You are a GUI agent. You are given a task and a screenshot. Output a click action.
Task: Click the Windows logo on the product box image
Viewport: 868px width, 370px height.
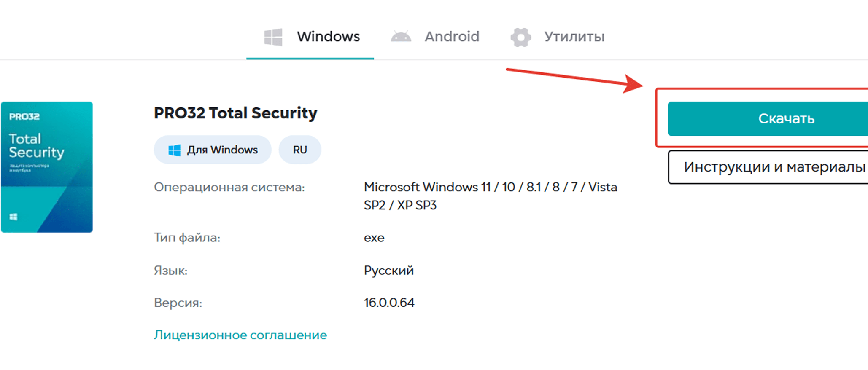click(13, 217)
